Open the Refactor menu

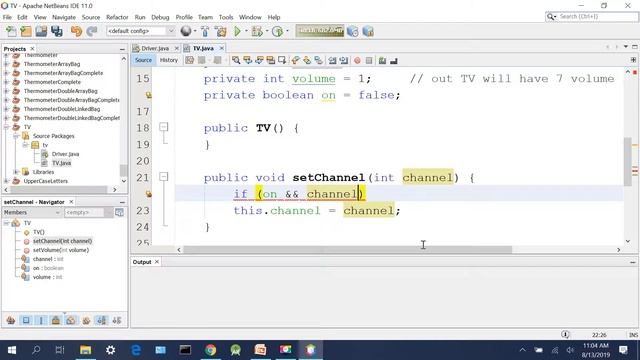pos(117,17)
